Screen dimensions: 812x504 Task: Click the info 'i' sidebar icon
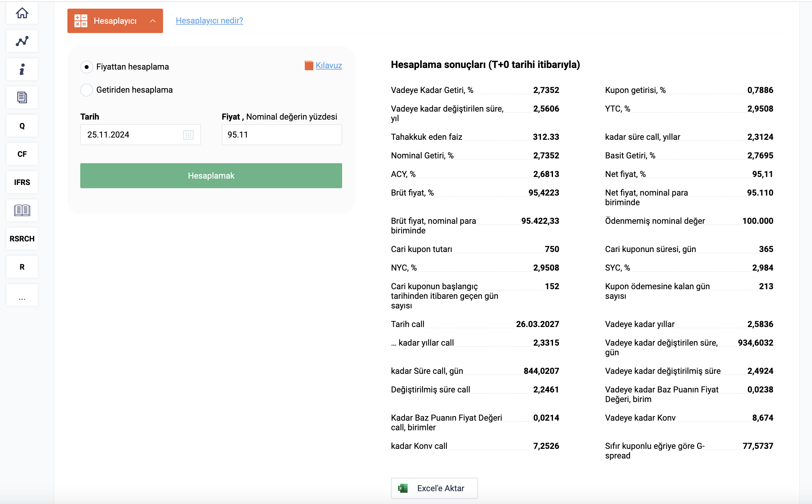coord(22,69)
